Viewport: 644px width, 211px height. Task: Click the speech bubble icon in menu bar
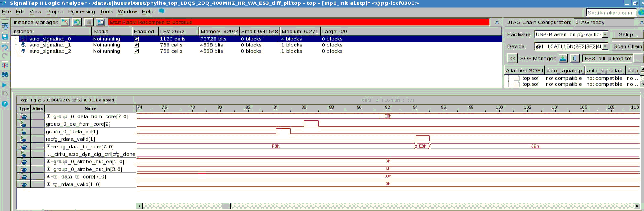point(162,11)
